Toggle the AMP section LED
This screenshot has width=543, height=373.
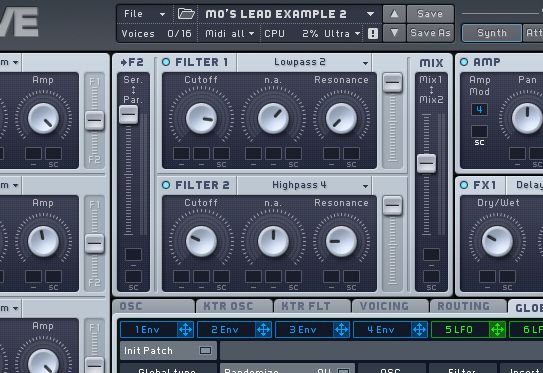tap(464, 62)
